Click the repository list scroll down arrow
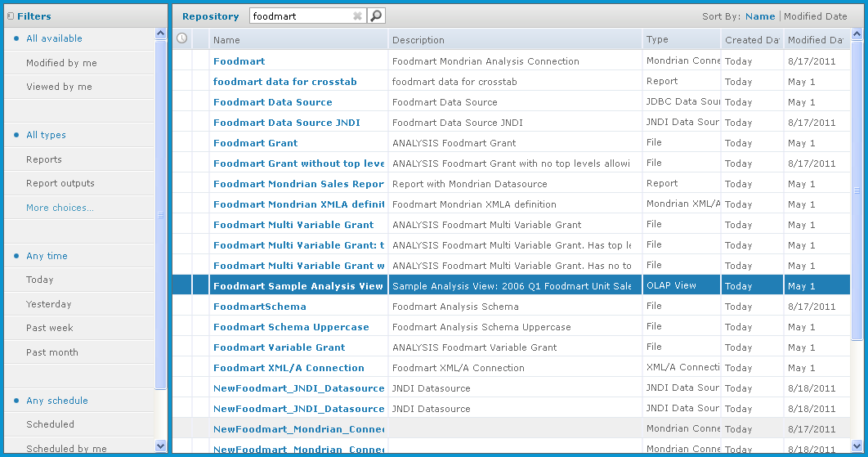 pos(857,446)
